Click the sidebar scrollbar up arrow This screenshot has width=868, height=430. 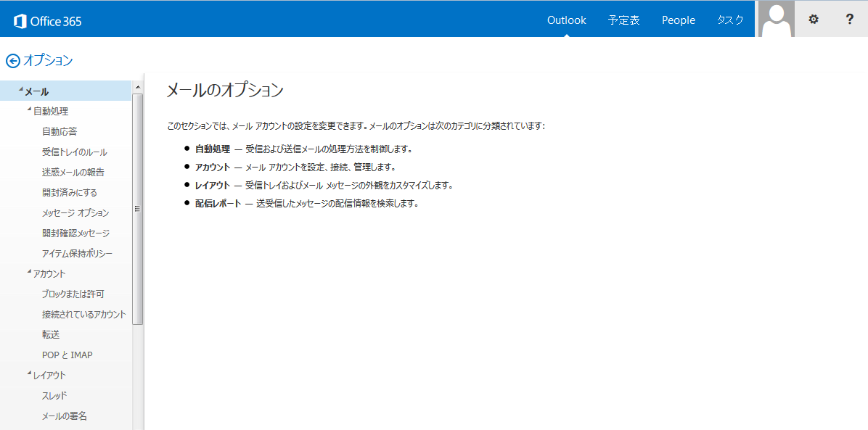(138, 88)
